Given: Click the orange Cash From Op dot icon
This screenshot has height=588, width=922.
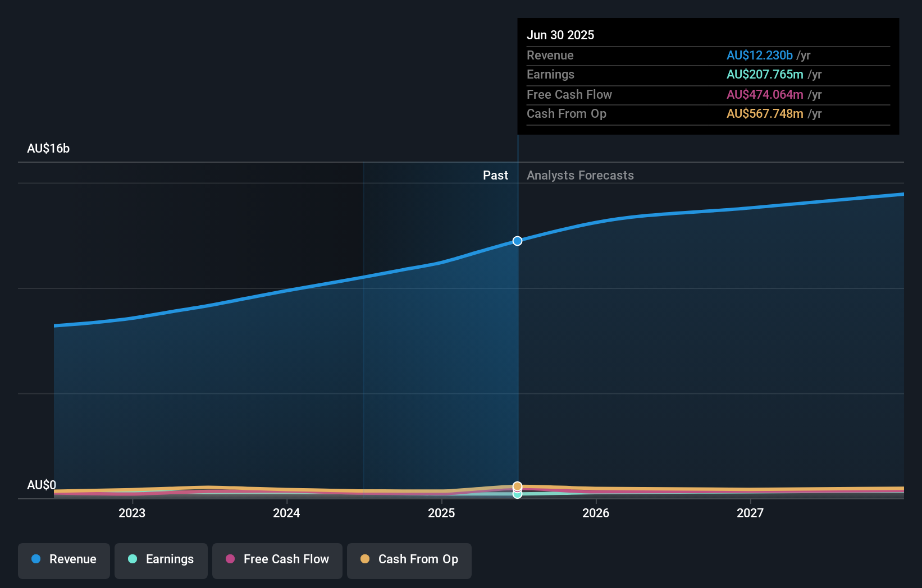Looking at the screenshot, I should [x=365, y=559].
